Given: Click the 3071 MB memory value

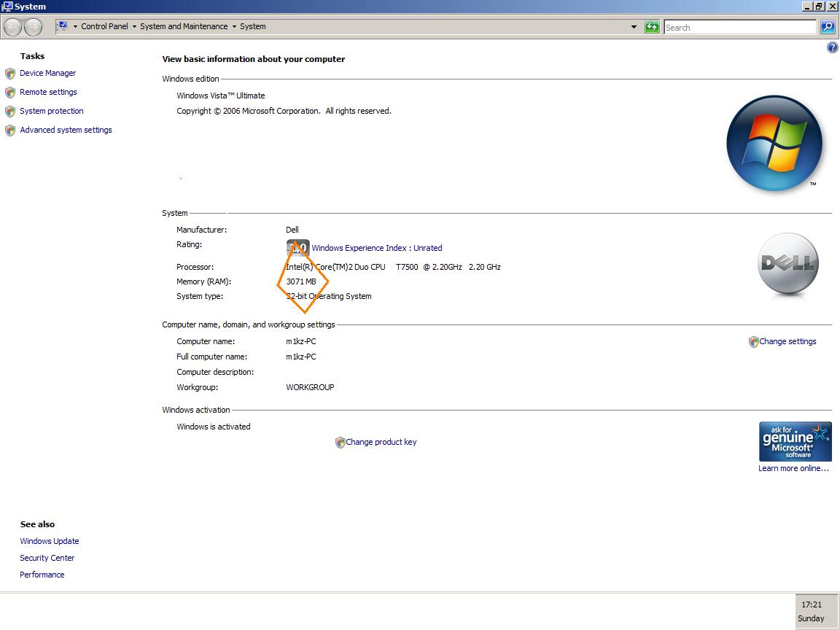Looking at the screenshot, I should (301, 281).
